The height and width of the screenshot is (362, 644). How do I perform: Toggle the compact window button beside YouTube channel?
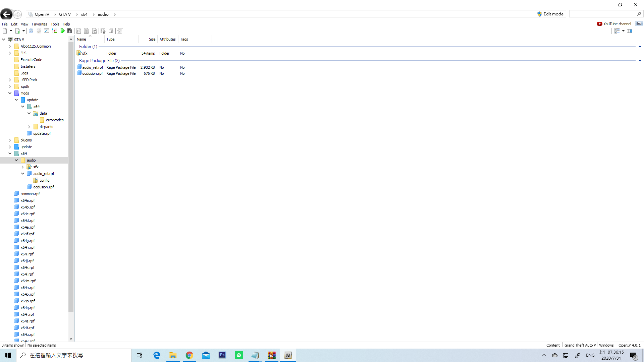click(639, 23)
